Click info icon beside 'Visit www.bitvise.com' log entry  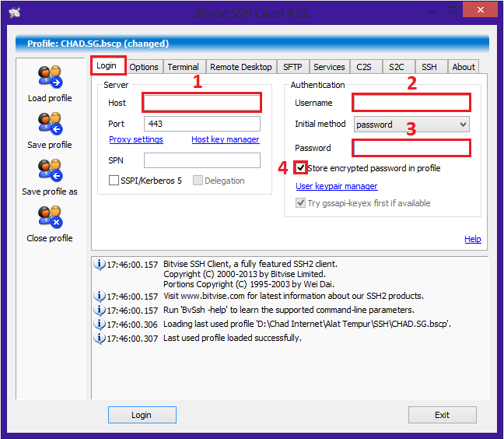point(100,297)
